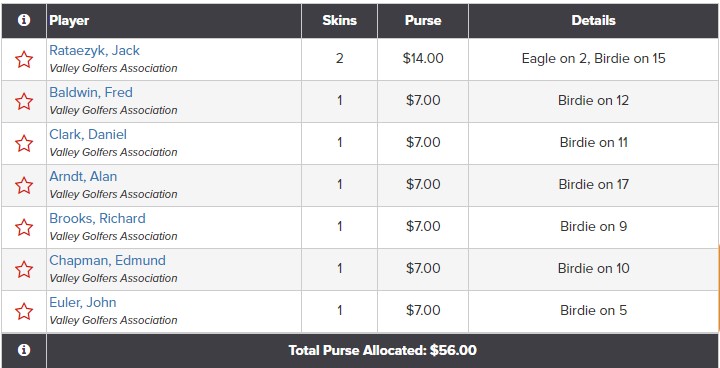Screen dimensions: 720x368
Task: Click the star beside Euler, John
Action: [24, 311]
